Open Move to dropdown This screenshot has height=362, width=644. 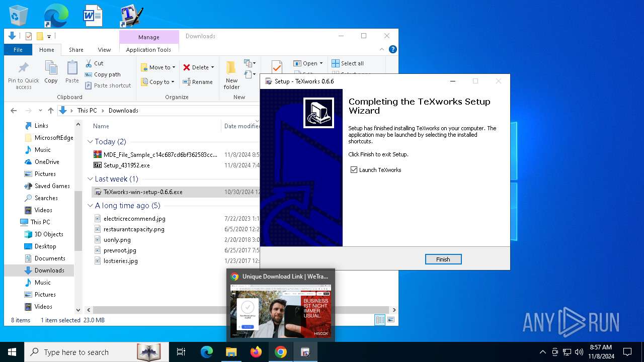(158, 67)
